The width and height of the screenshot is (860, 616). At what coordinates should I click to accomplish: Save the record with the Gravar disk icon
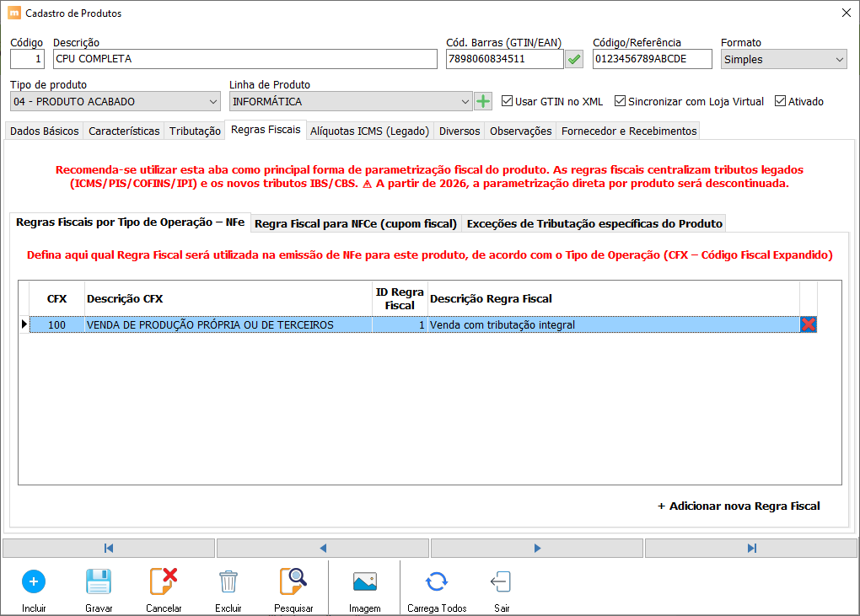99,581
